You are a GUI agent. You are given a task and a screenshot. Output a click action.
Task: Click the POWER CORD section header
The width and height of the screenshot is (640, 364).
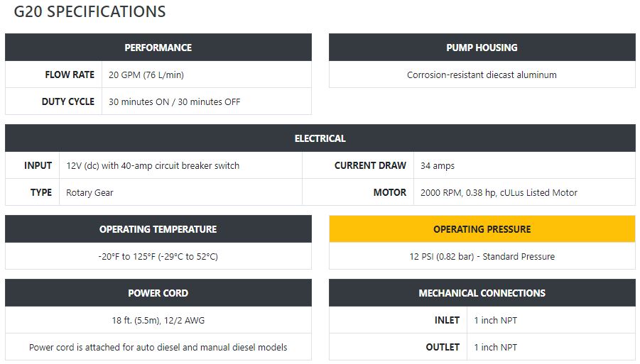tap(158, 292)
